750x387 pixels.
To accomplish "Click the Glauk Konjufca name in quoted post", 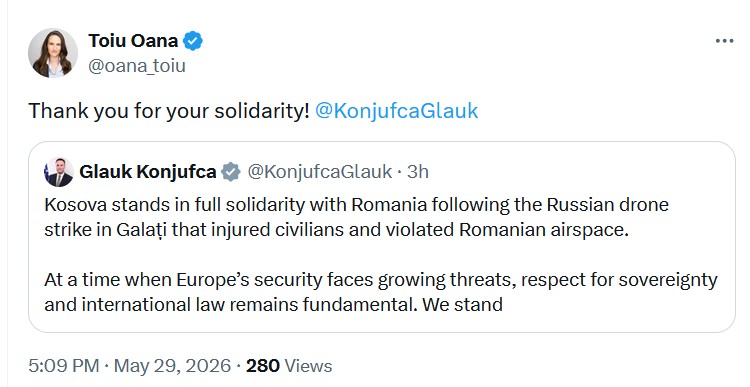I will 147,172.
